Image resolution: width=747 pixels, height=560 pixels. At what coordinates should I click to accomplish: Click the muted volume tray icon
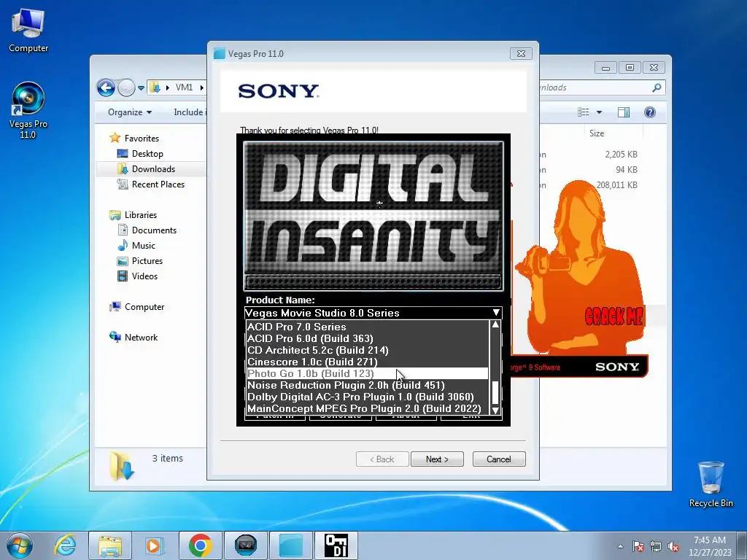click(673, 546)
